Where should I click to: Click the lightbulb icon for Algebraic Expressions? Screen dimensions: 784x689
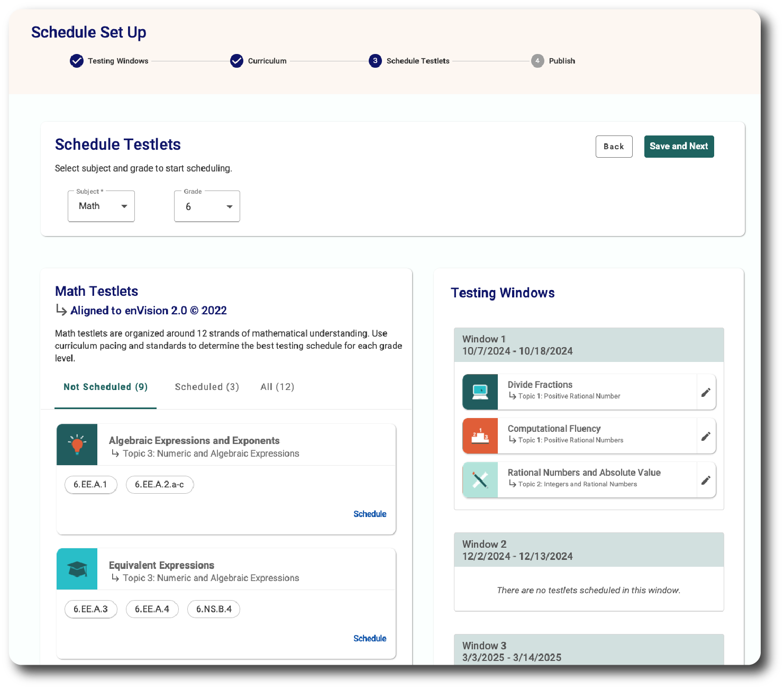point(77,445)
